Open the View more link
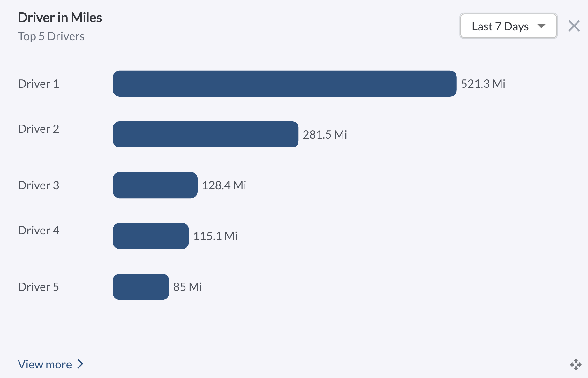This screenshot has width=588, height=378. click(45, 364)
